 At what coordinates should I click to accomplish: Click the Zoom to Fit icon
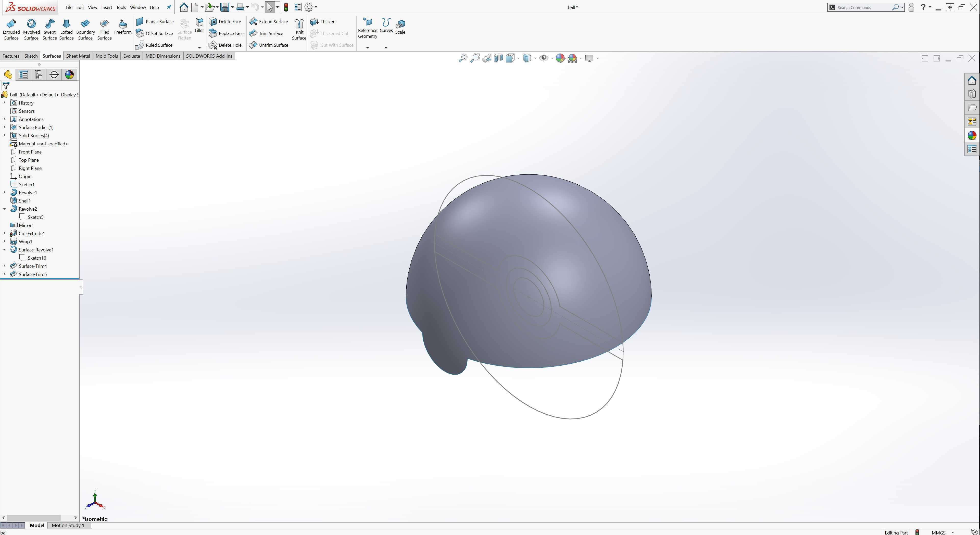click(463, 58)
